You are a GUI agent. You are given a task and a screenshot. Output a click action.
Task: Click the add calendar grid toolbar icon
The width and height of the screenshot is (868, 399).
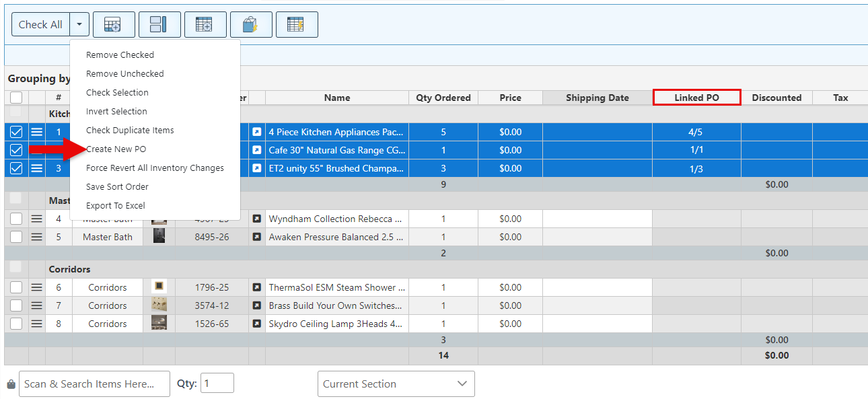(x=205, y=25)
